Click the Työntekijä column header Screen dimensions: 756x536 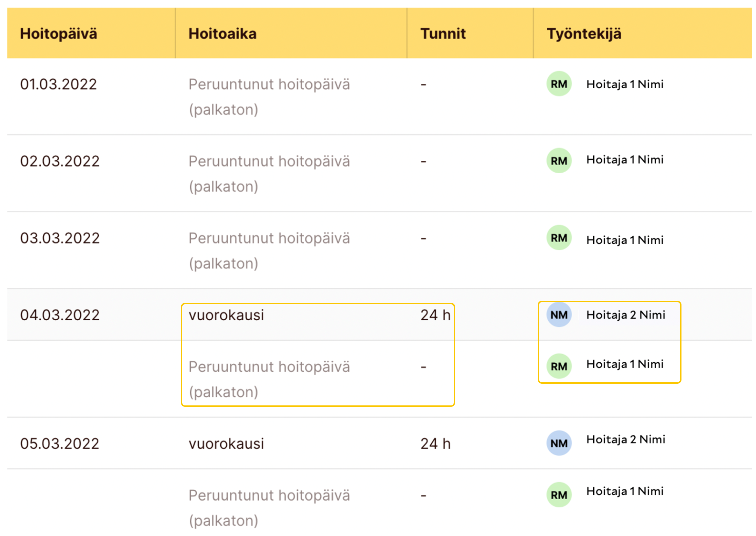click(584, 34)
